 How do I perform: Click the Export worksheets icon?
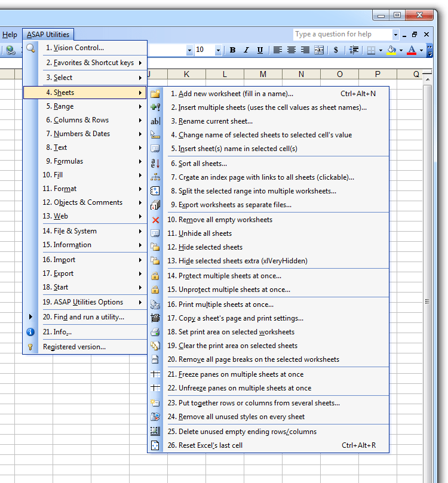click(155, 205)
